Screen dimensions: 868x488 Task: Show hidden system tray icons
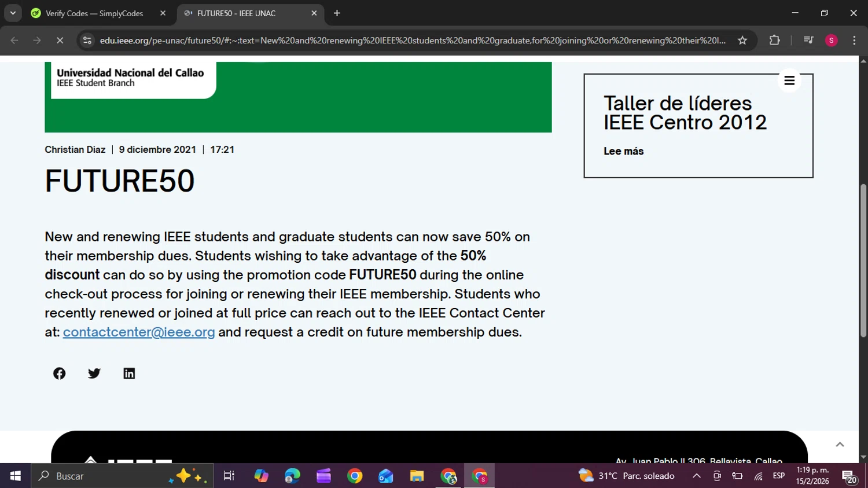pos(697,476)
